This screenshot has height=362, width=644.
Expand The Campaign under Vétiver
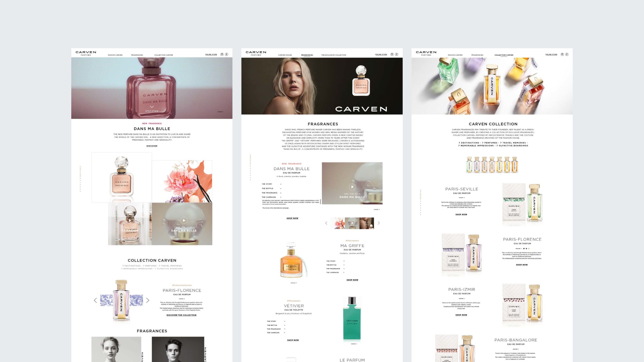[276, 333]
